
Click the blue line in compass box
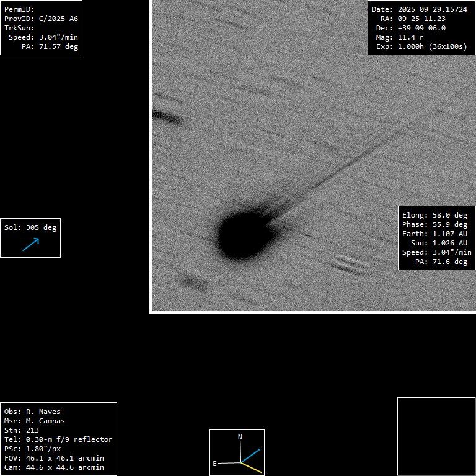click(x=251, y=456)
